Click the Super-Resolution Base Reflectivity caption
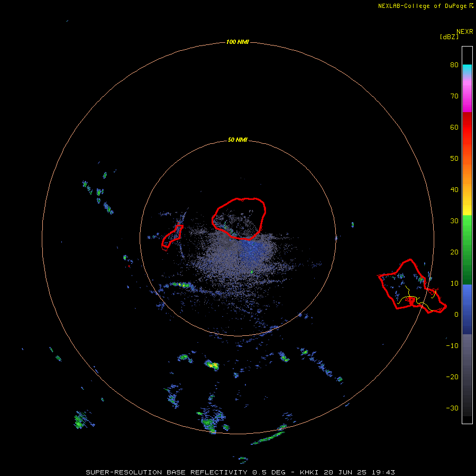The width and height of the screenshot is (476, 476). (x=240, y=472)
